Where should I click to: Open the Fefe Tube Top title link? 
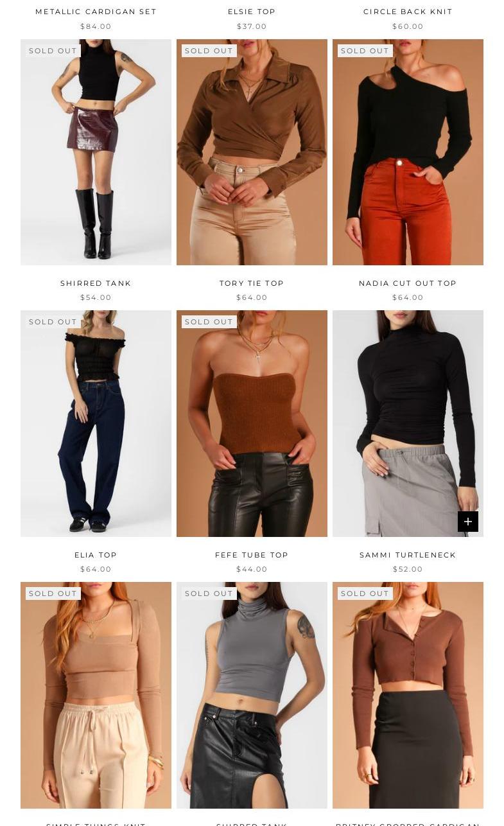point(252,555)
